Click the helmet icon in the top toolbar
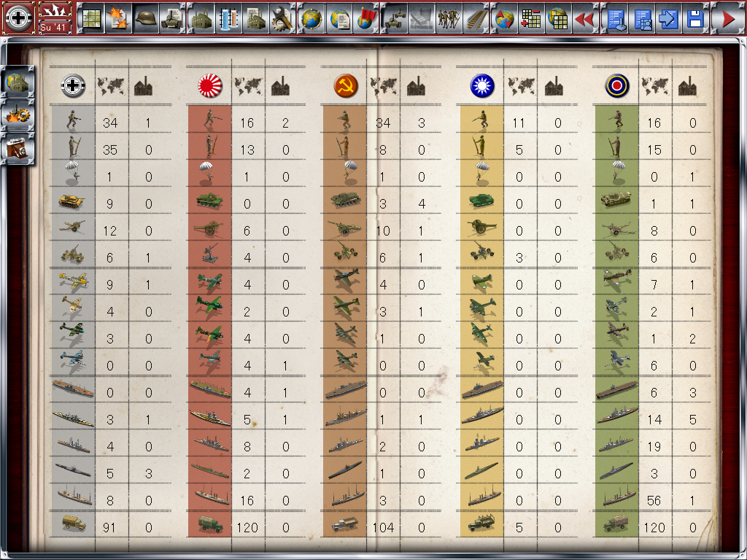Screen dimensions: 747x560 (x=147, y=18)
